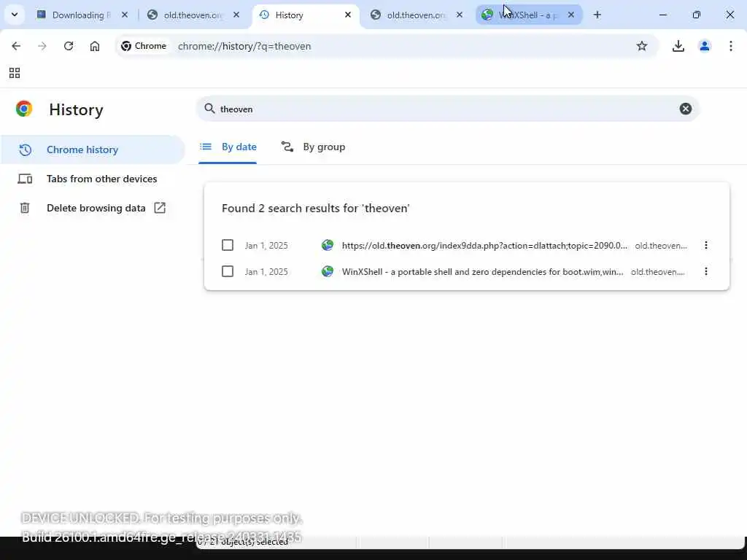Open the downloads tray icon
The width and height of the screenshot is (747, 560).
point(678,46)
